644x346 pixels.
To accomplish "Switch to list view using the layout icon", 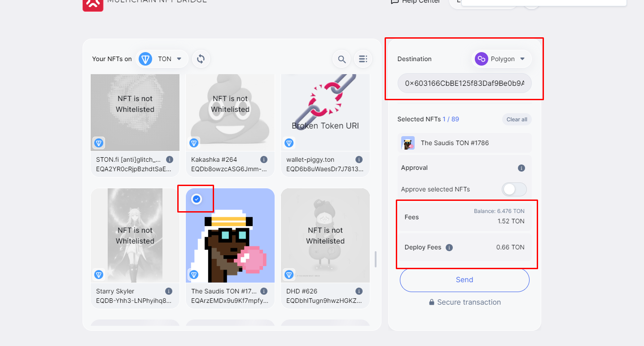I will pyautogui.click(x=363, y=59).
